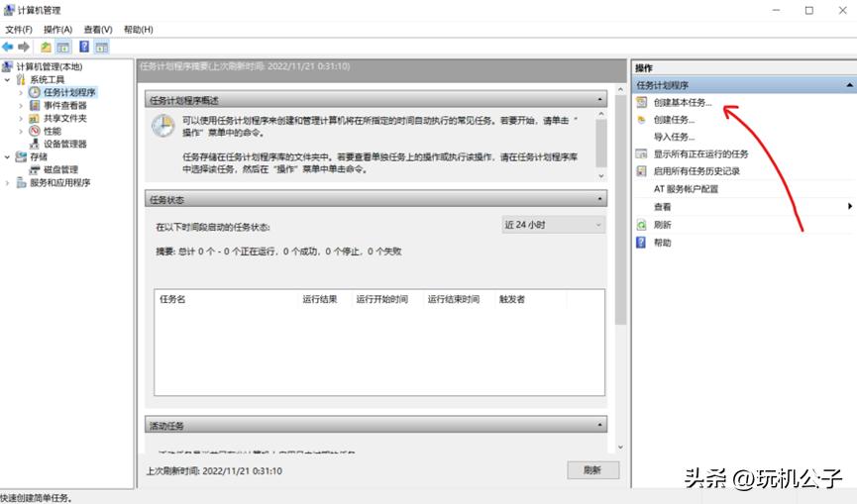Image resolution: width=857 pixels, height=504 pixels.
Task: Click the Back arrow toolbar icon
Action: click(x=8, y=47)
